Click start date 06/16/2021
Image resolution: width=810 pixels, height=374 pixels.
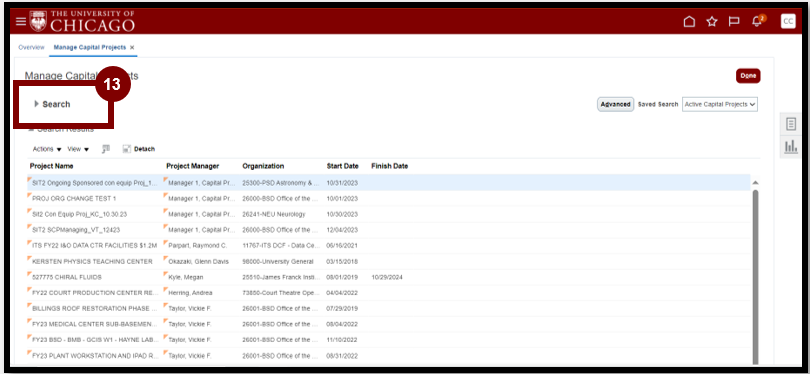click(x=342, y=245)
